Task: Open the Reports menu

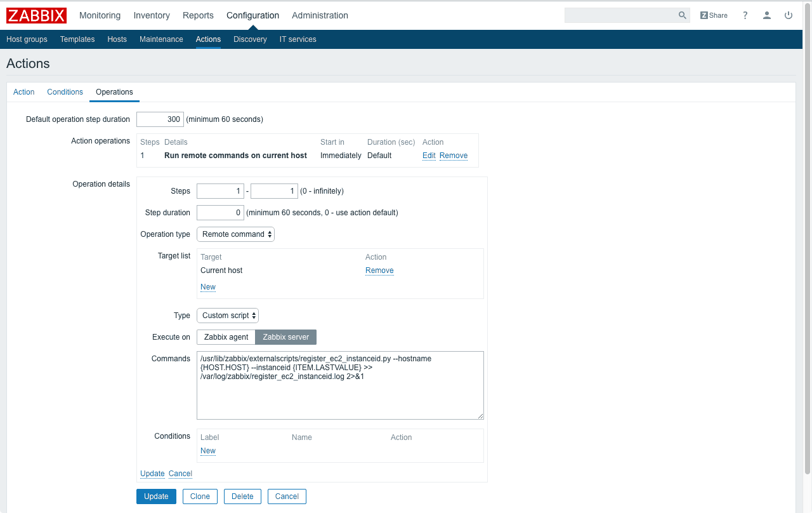Action: point(198,15)
